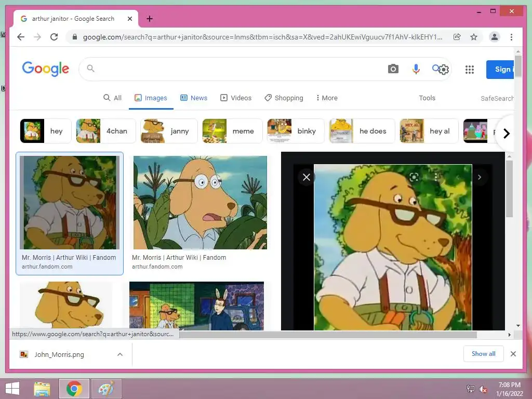Image resolution: width=532 pixels, height=399 pixels.
Task: Click the large preview image
Action: pyautogui.click(x=393, y=247)
